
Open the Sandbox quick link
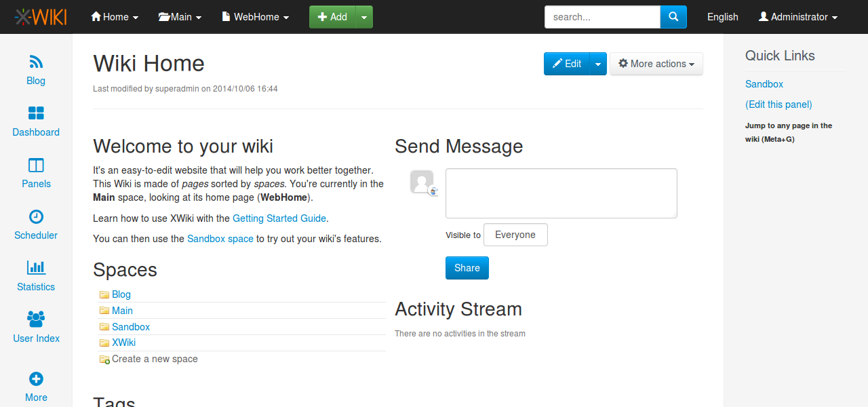pyautogui.click(x=764, y=84)
